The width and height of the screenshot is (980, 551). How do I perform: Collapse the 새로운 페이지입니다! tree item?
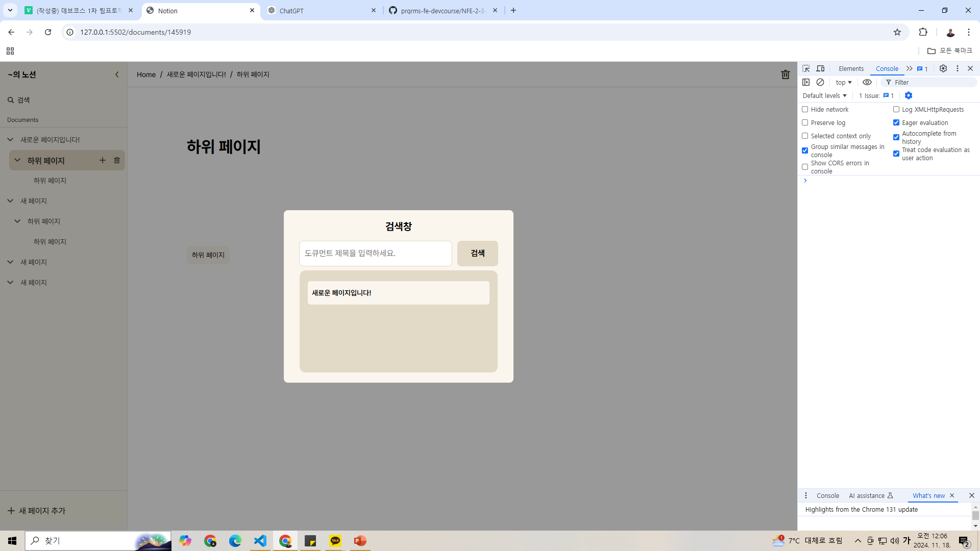[x=10, y=139]
